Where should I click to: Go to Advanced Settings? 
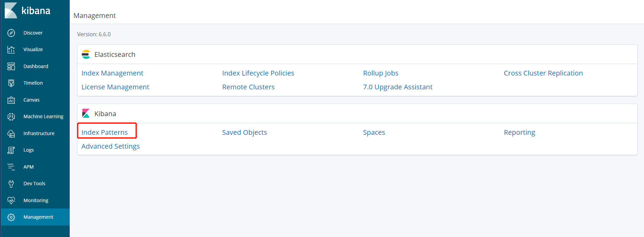(111, 146)
